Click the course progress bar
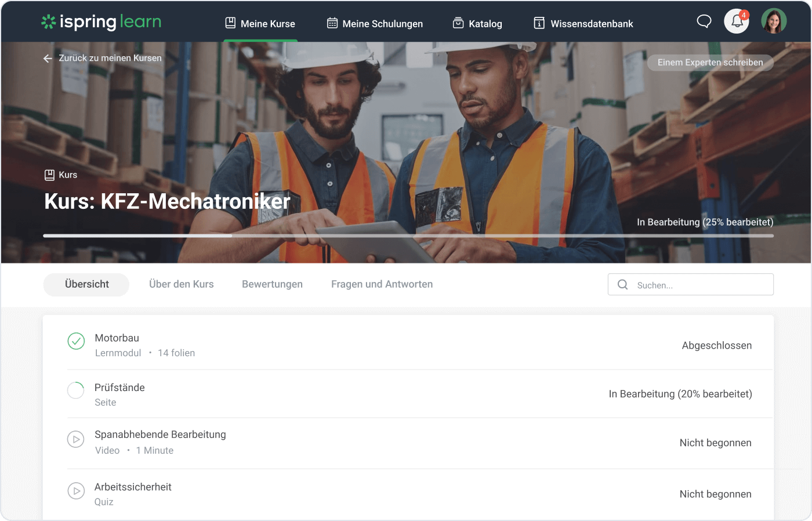 408,236
